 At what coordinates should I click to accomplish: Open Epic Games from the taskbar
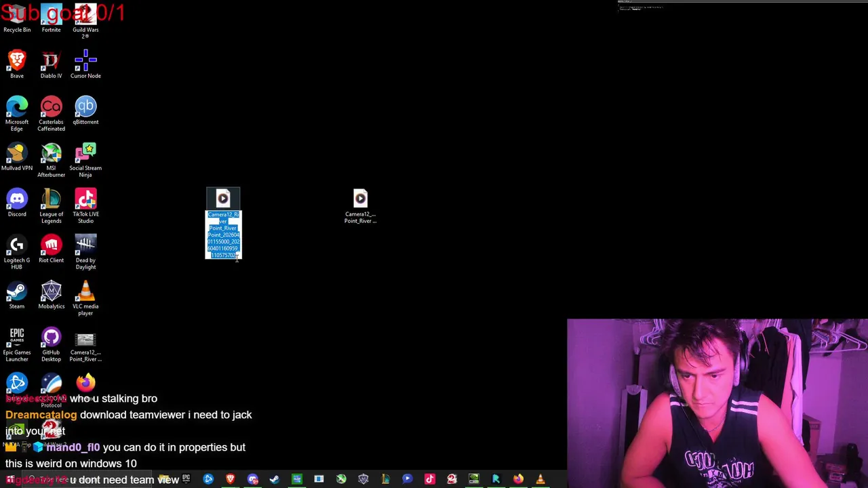point(186,479)
